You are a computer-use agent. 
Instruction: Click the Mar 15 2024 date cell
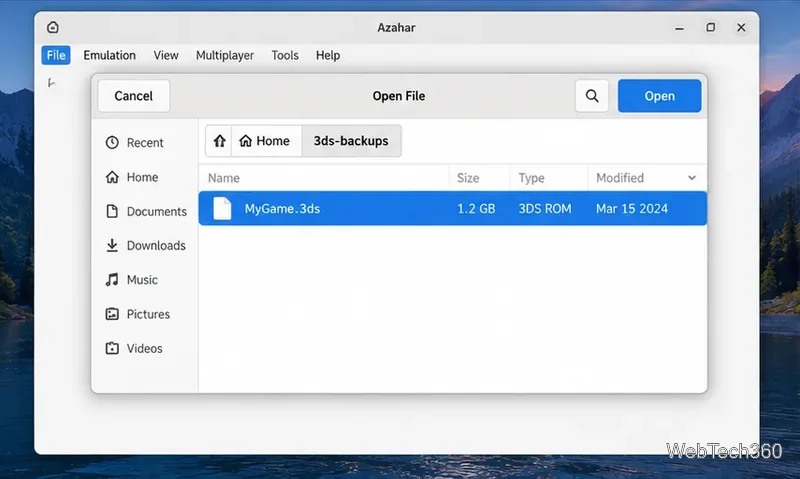pyautogui.click(x=632, y=209)
